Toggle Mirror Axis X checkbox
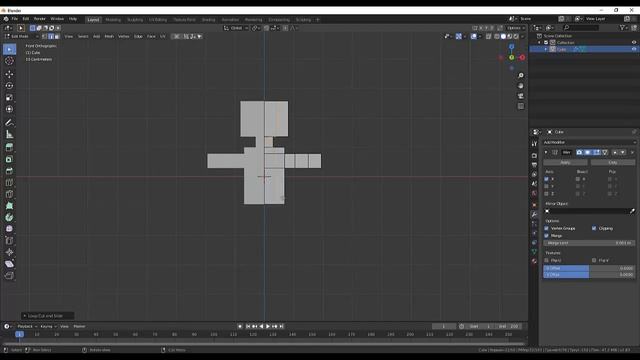The width and height of the screenshot is (640, 360). 547,179
